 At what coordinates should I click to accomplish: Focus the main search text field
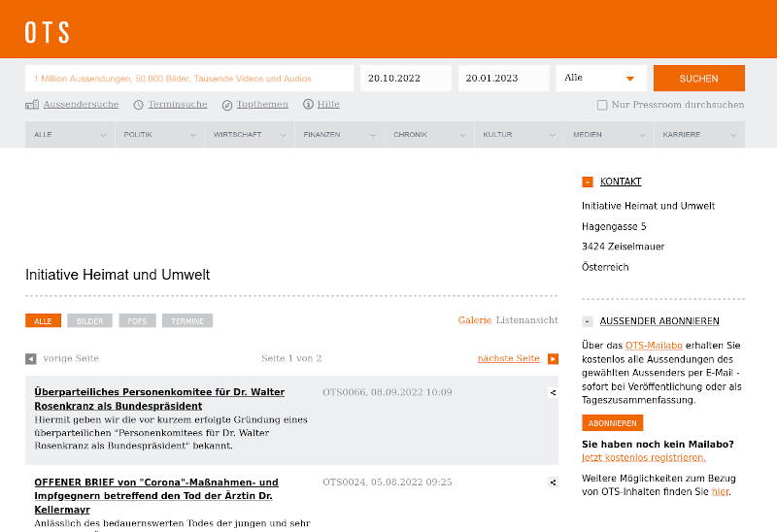click(x=189, y=79)
